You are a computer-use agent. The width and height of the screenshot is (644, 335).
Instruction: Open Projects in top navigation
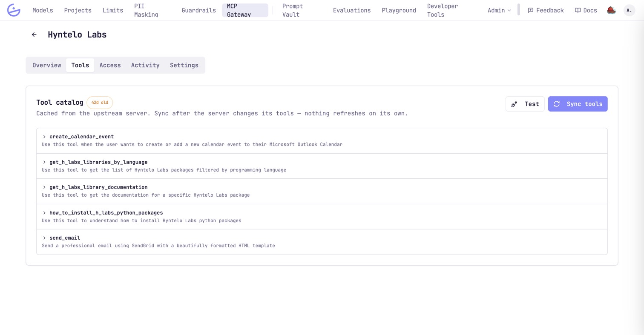pos(78,10)
